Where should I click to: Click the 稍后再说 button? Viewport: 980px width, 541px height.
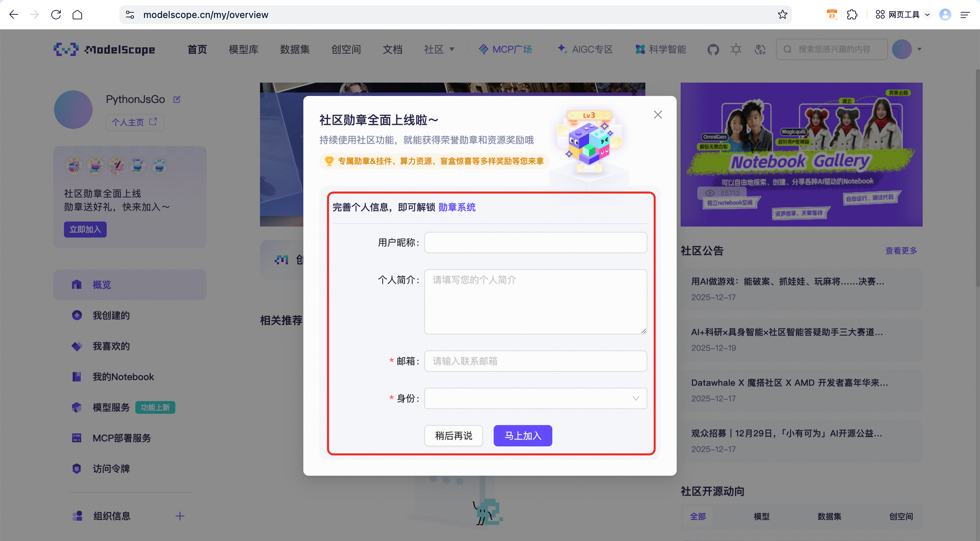pyautogui.click(x=453, y=436)
